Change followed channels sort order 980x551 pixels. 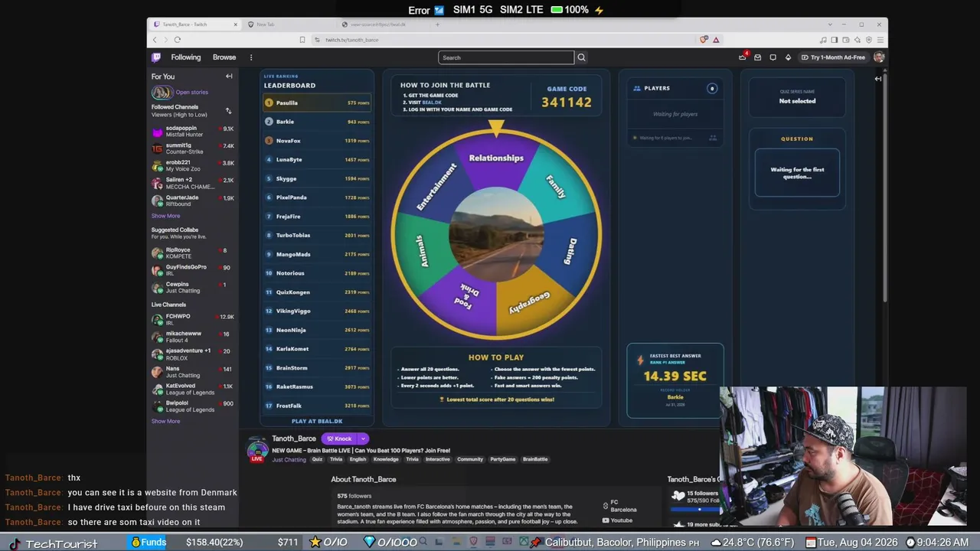coord(228,111)
